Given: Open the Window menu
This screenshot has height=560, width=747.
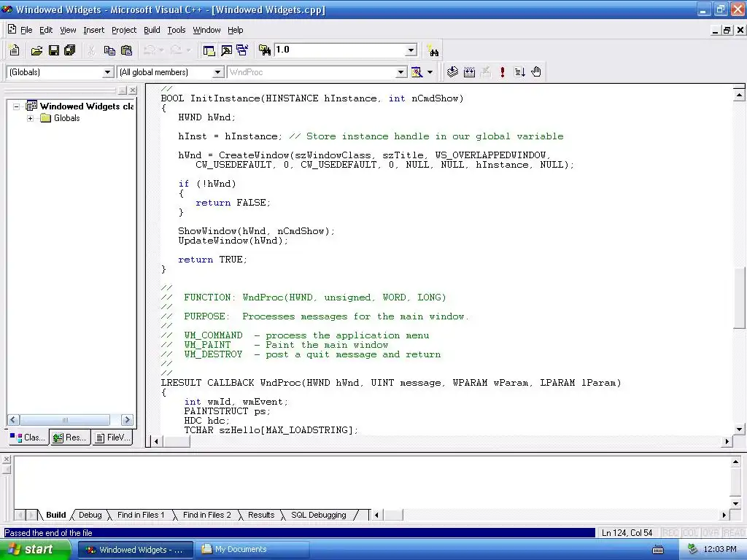Looking at the screenshot, I should [206, 30].
